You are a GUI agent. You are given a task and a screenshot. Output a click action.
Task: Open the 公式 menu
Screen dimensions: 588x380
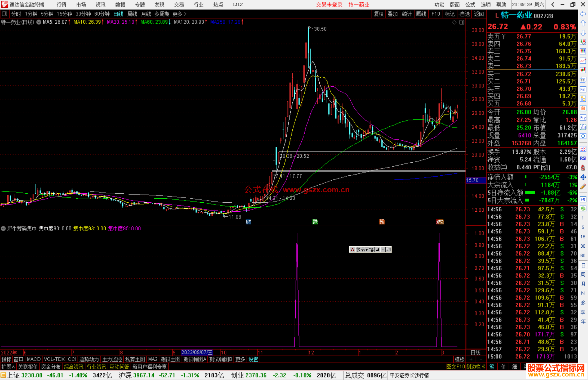470,5
